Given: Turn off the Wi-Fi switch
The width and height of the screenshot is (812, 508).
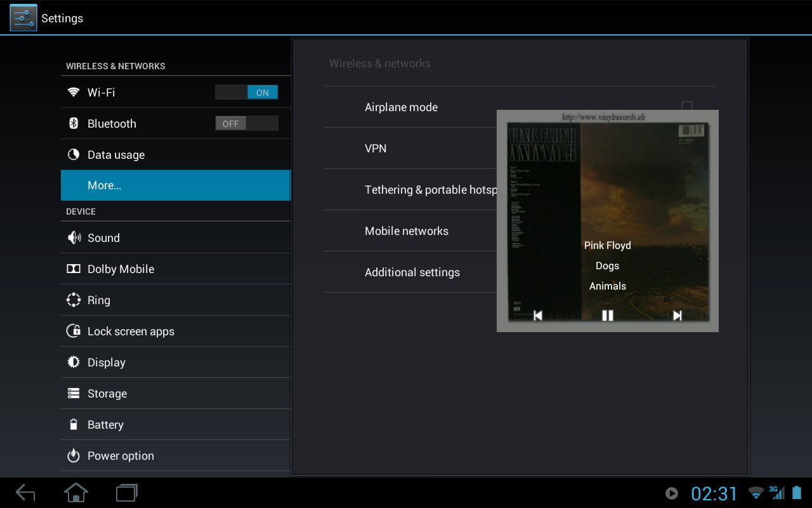Looking at the screenshot, I should point(246,92).
